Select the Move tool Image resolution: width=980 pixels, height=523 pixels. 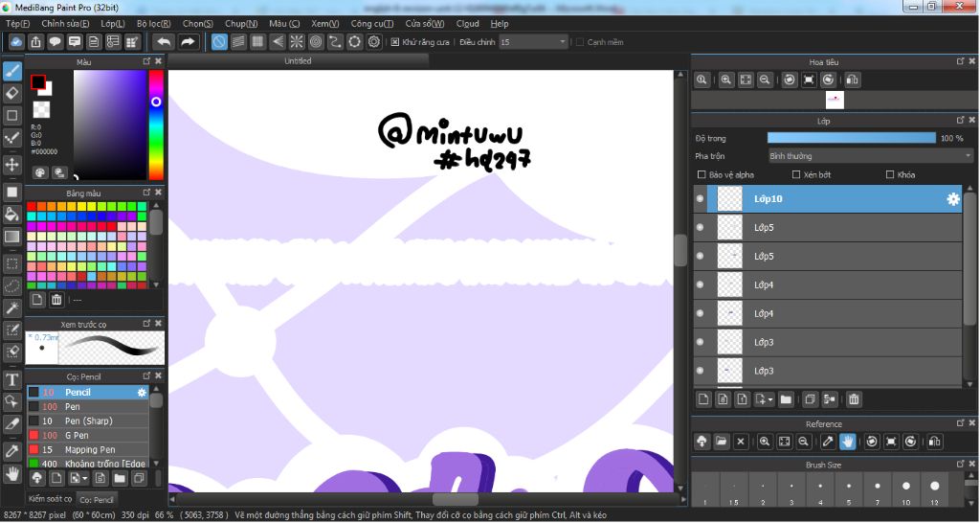tap(11, 165)
